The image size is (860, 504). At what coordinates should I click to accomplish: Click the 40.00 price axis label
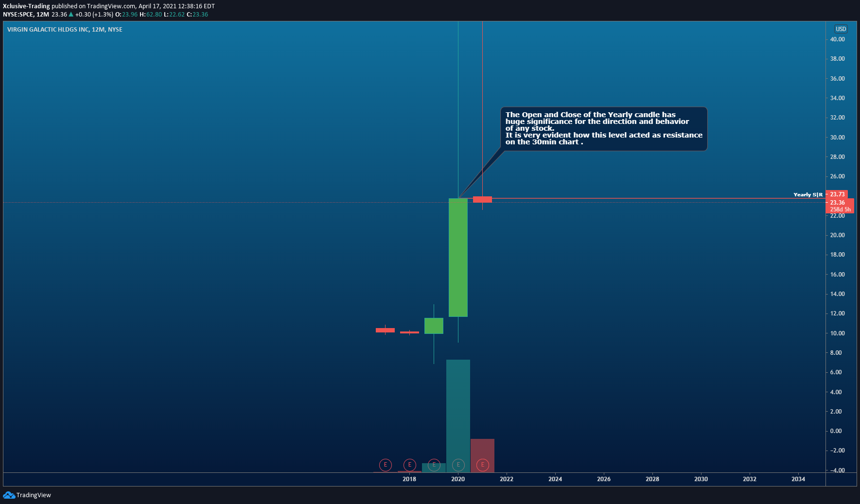click(x=837, y=39)
